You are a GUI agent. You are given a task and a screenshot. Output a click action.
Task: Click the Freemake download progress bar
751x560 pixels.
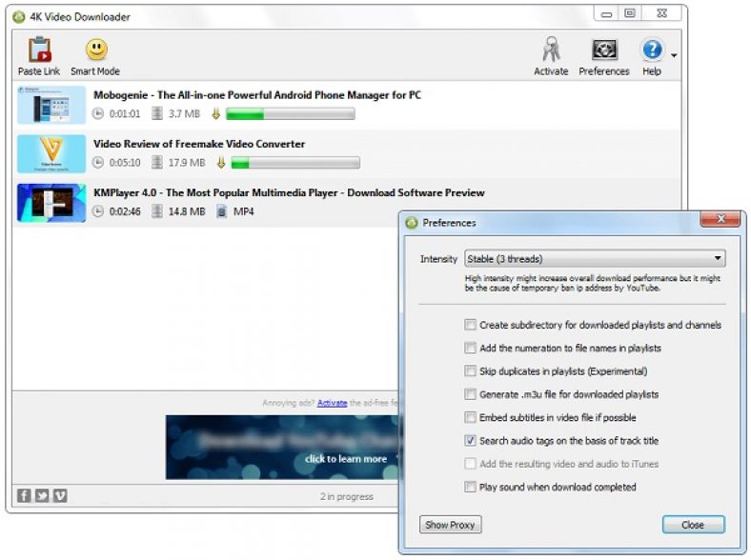295,163
